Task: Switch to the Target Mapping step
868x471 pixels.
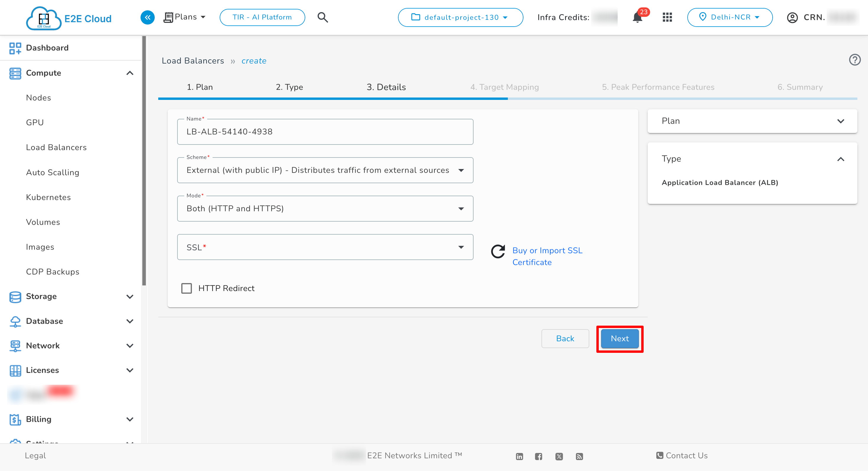Action: coord(505,87)
